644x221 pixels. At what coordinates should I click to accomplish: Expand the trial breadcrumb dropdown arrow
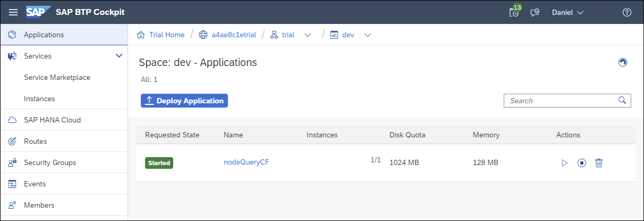pyautogui.click(x=307, y=35)
